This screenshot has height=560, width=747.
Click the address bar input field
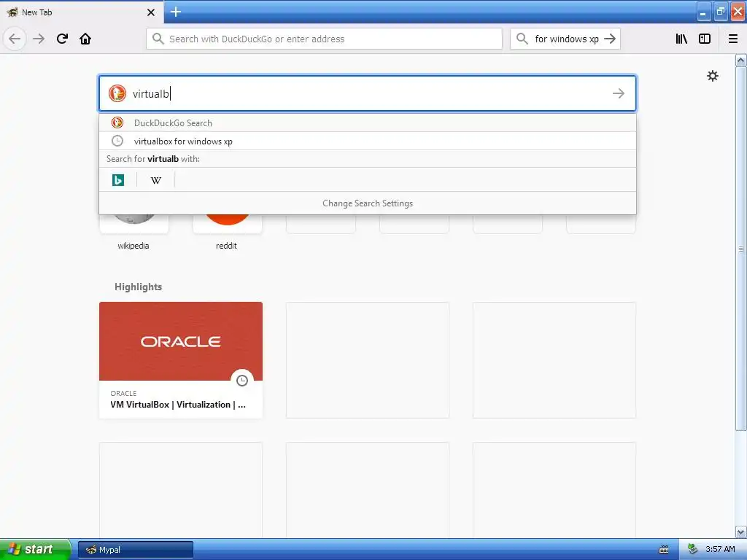(324, 39)
